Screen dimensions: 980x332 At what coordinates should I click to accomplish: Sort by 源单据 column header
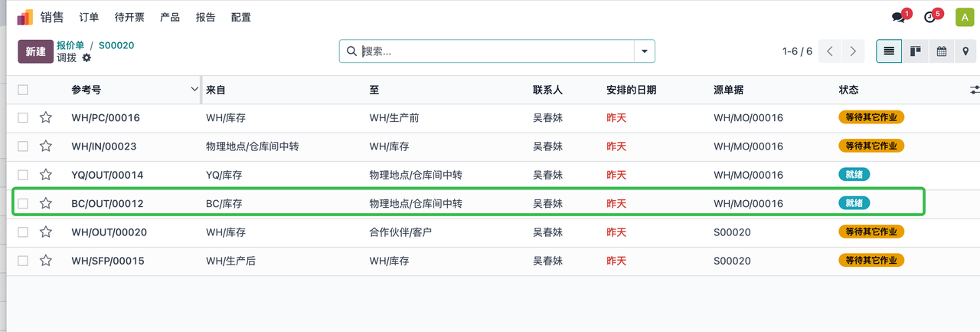(728, 90)
